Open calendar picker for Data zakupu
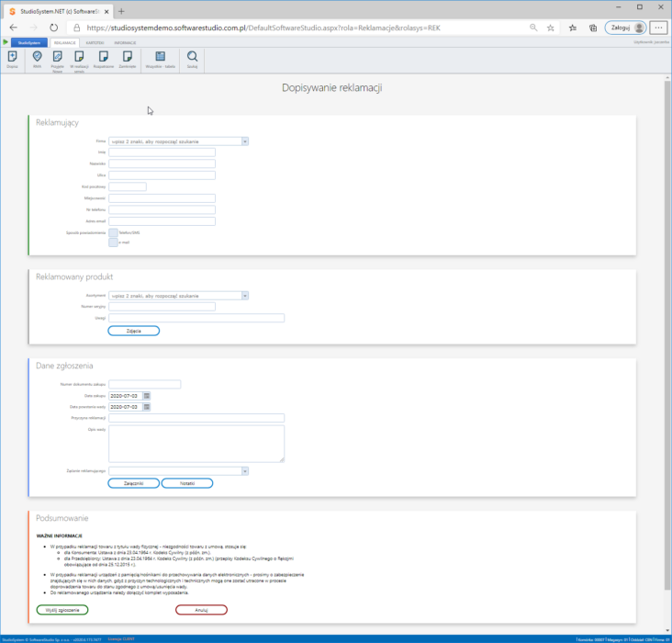 click(147, 396)
